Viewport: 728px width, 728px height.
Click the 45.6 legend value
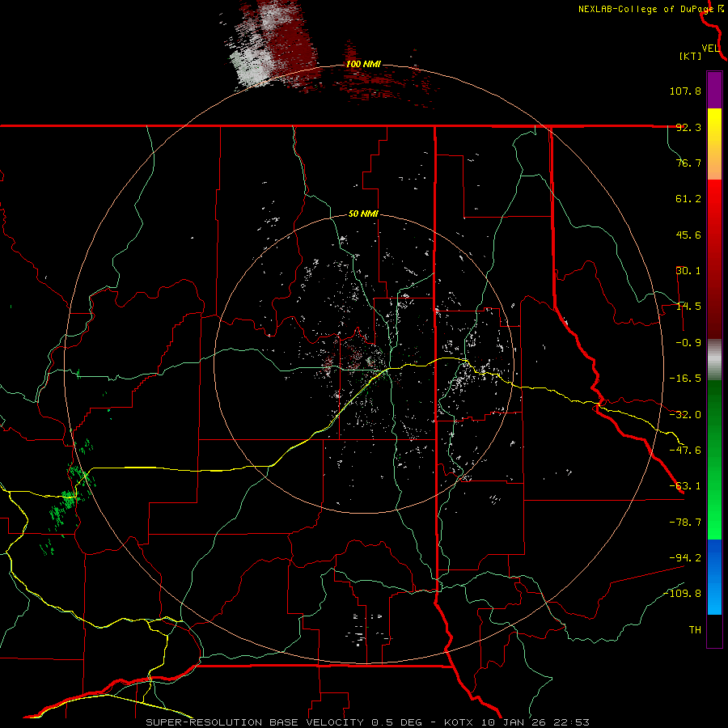(688, 235)
